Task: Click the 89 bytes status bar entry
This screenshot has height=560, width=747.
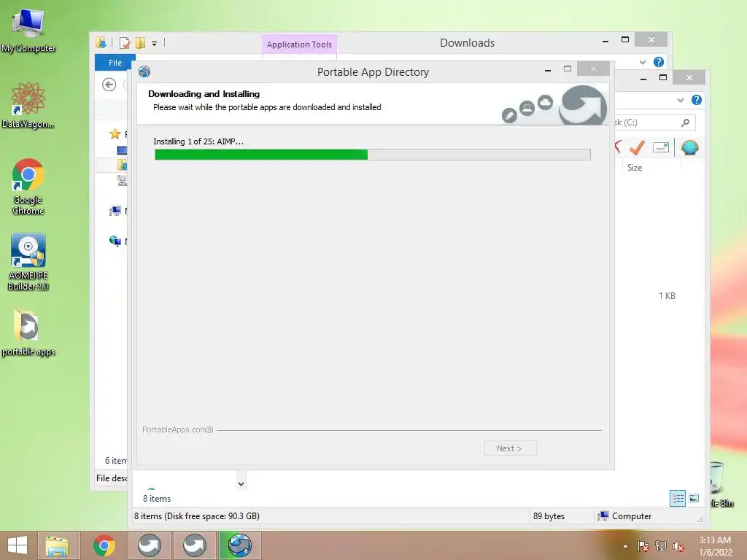Action: [549, 516]
